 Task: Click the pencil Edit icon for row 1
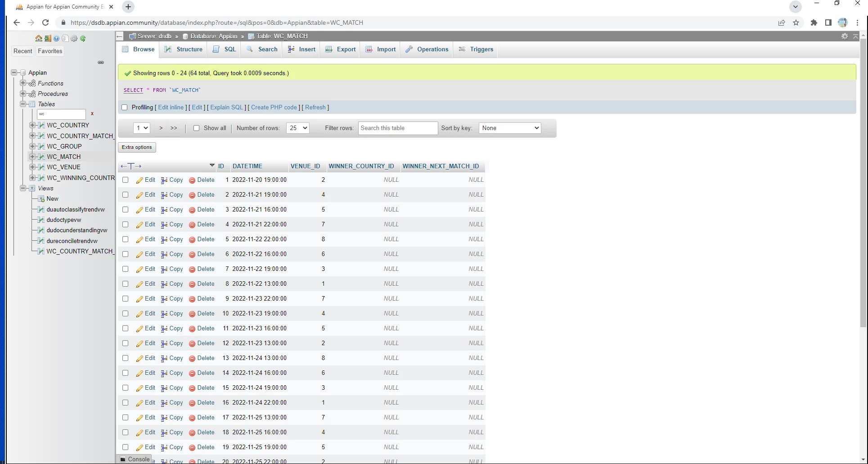pos(139,180)
